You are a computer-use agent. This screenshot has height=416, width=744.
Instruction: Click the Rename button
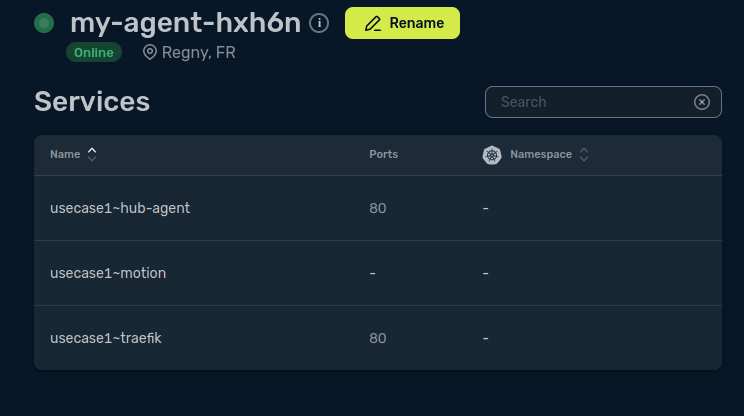click(402, 23)
